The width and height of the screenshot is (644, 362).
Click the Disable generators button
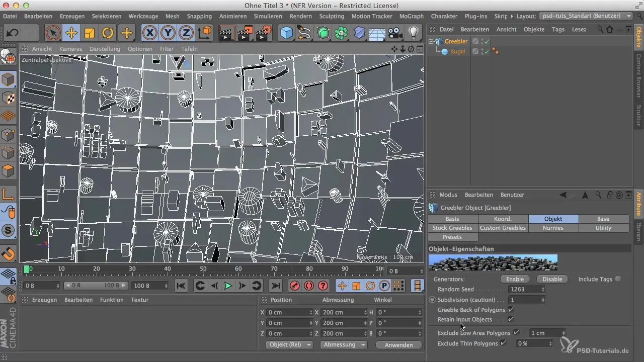coord(552,279)
